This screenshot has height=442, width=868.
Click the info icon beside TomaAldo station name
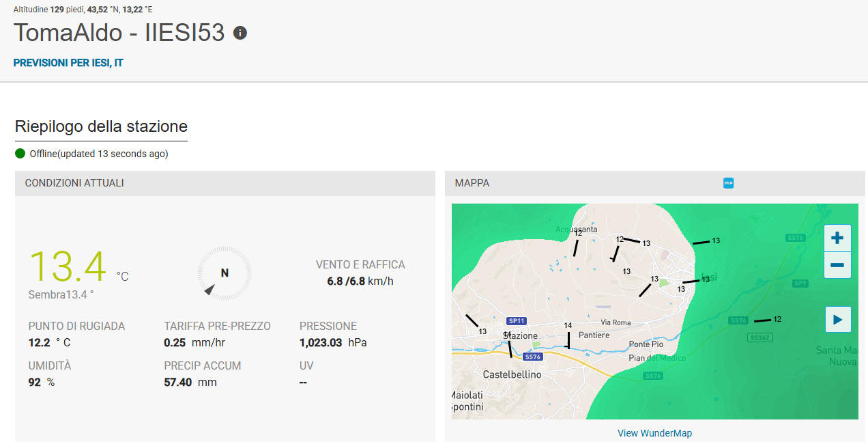[240, 33]
